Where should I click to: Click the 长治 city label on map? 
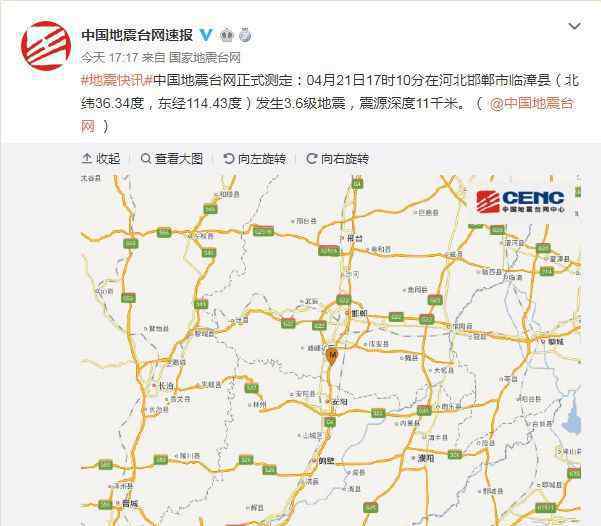164,386
